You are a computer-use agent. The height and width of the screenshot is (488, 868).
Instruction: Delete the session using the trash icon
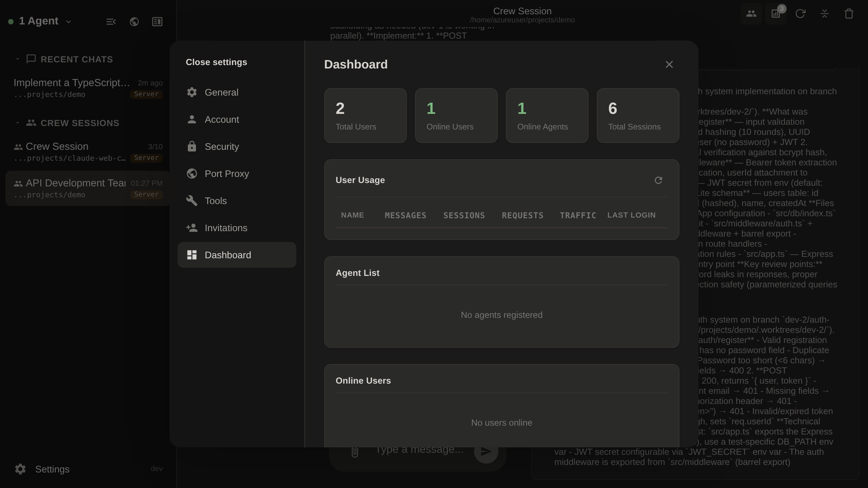849,14
